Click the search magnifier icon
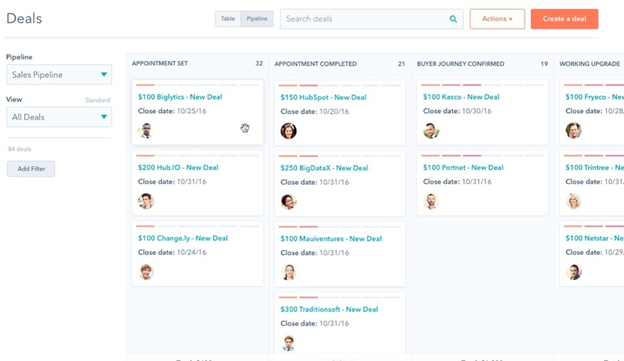The height and width of the screenshot is (361, 624). tap(453, 19)
